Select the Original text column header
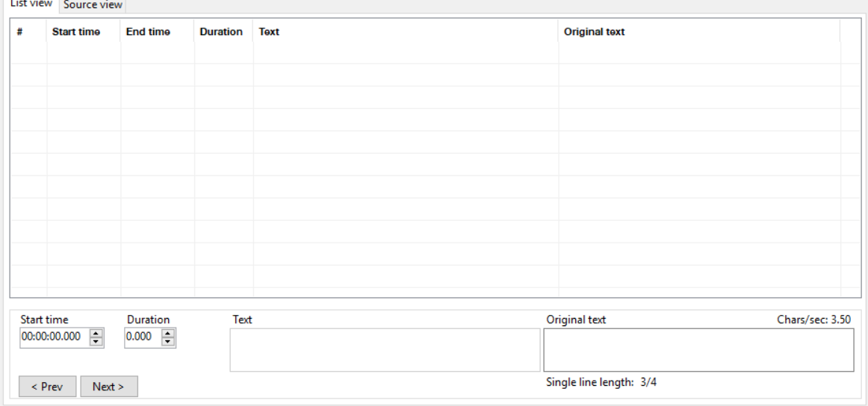 595,32
